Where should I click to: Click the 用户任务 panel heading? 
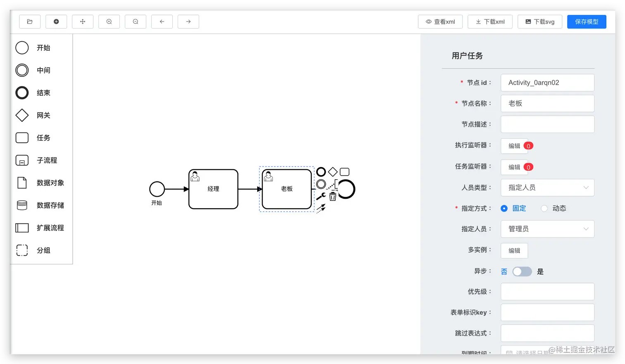467,56
